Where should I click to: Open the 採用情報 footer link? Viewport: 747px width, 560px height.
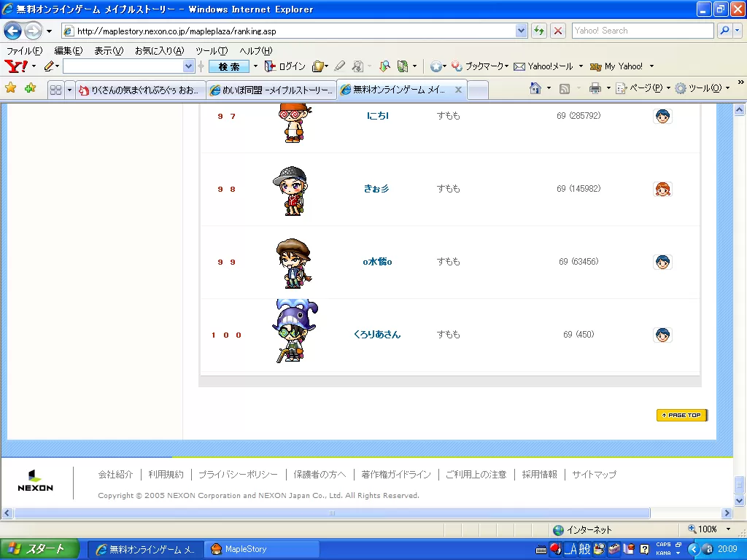coord(539,474)
